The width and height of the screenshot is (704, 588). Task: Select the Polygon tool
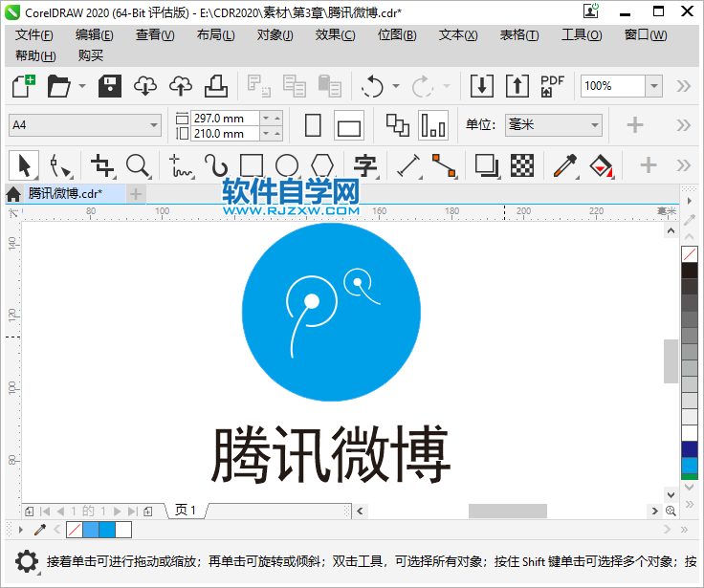[x=322, y=165]
